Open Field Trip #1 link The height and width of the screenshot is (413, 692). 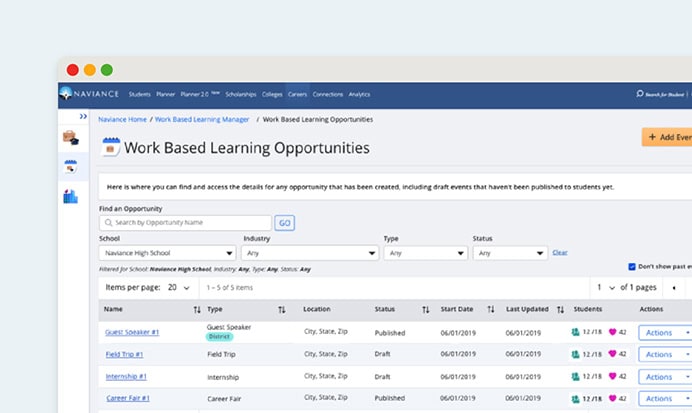click(124, 354)
